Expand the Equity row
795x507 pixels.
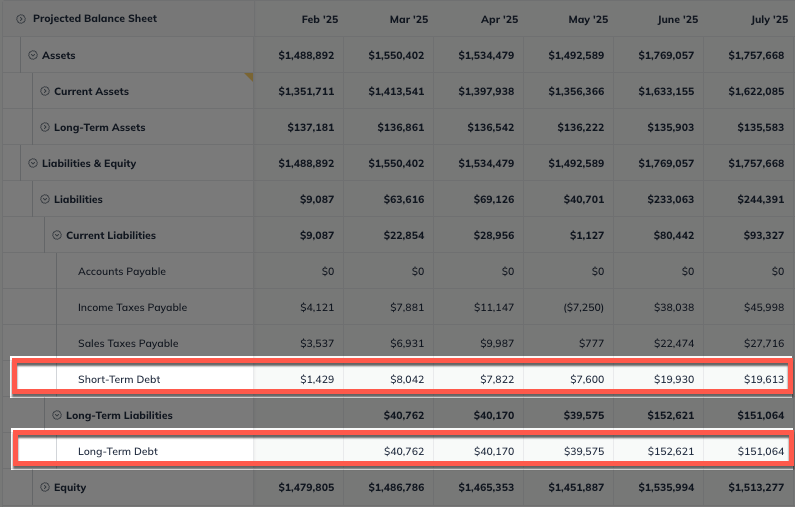[x=45, y=487]
